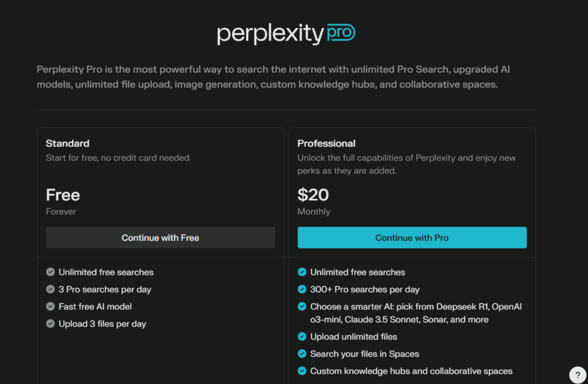Click the 'Custom knowledge hubs and collaborative spaces' feature
Image resolution: width=588 pixels, height=384 pixels.
(411, 371)
